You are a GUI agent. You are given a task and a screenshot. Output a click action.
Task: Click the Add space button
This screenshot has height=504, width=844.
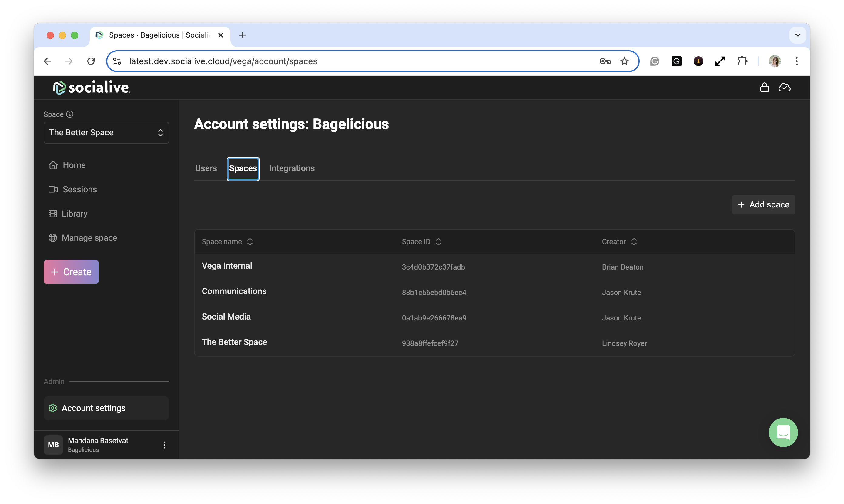pos(763,205)
